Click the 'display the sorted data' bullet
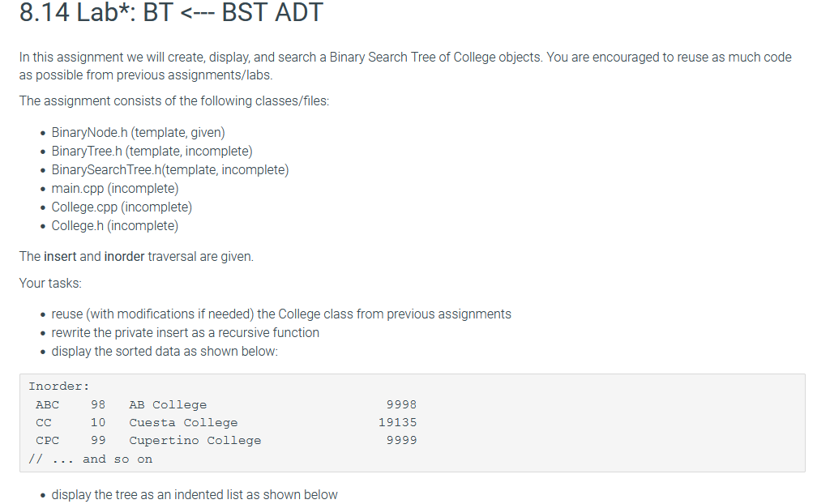830x504 pixels. (165, 351)
